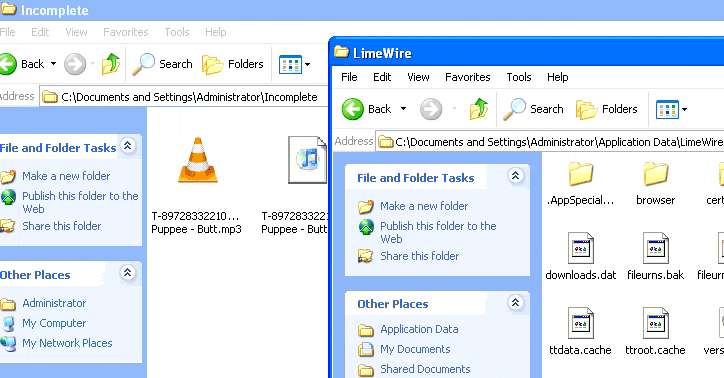Go up one level in the Incomplete window
Image resolution: width=724 pixels, height=378 pixels.
coord(111,64)
